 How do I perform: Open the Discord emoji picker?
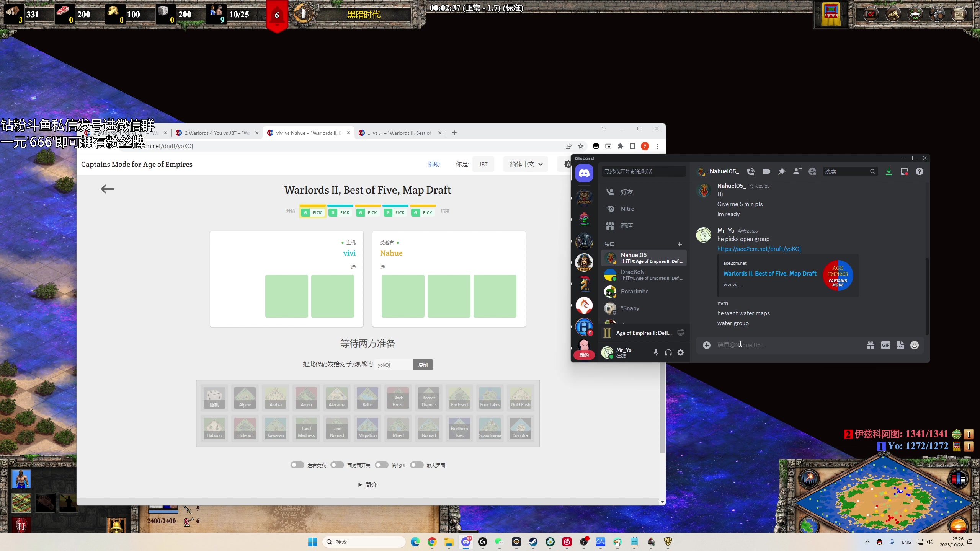coord(915,345)
